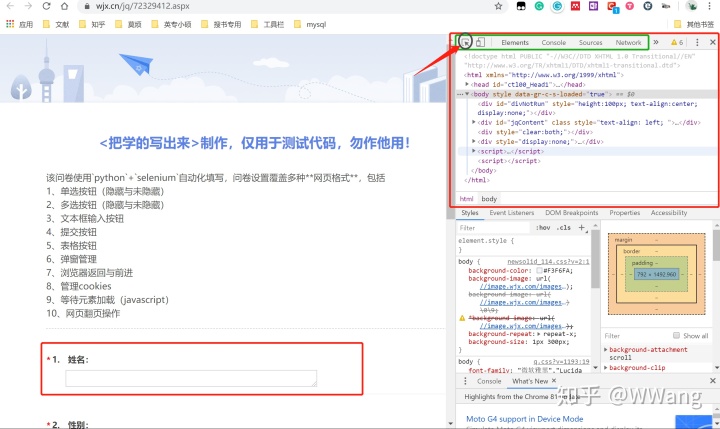Open the DevTools customize three-dot menu
Screen dimensions: 720x429
pos(697,42)
